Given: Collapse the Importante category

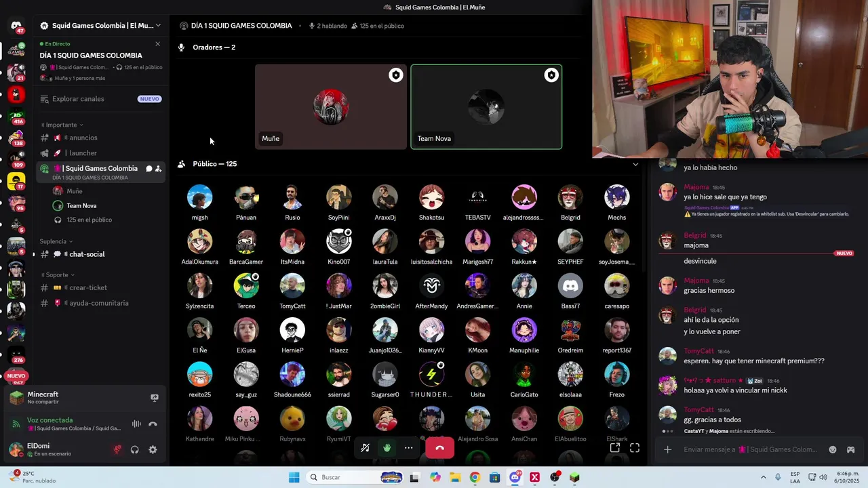Looking at the screenshot, I should click(63, 125).
